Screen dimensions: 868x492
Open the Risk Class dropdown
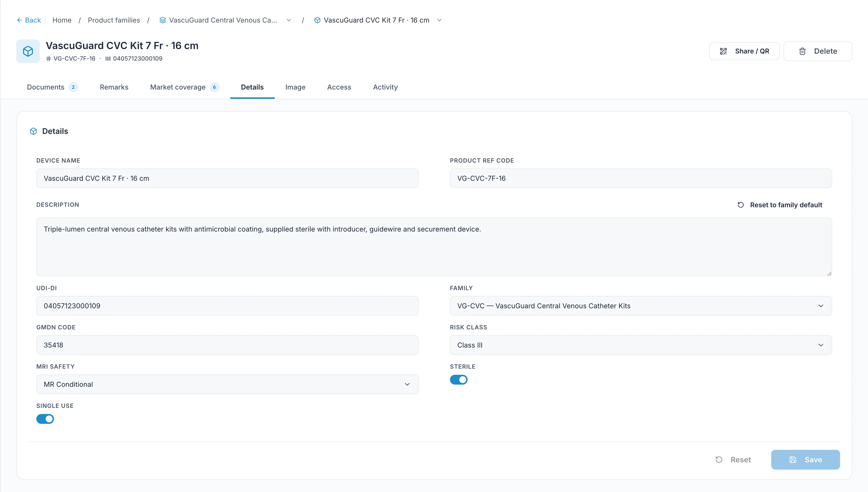[x=641, y=345]
